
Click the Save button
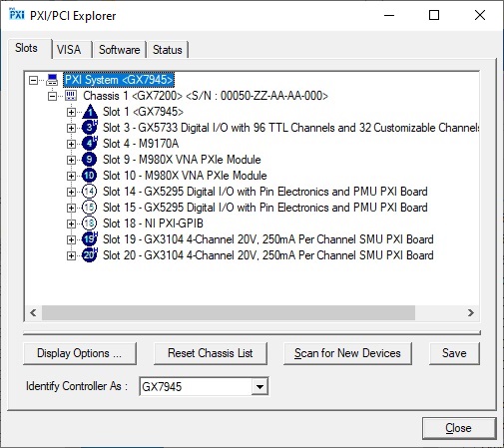[454, 353]
